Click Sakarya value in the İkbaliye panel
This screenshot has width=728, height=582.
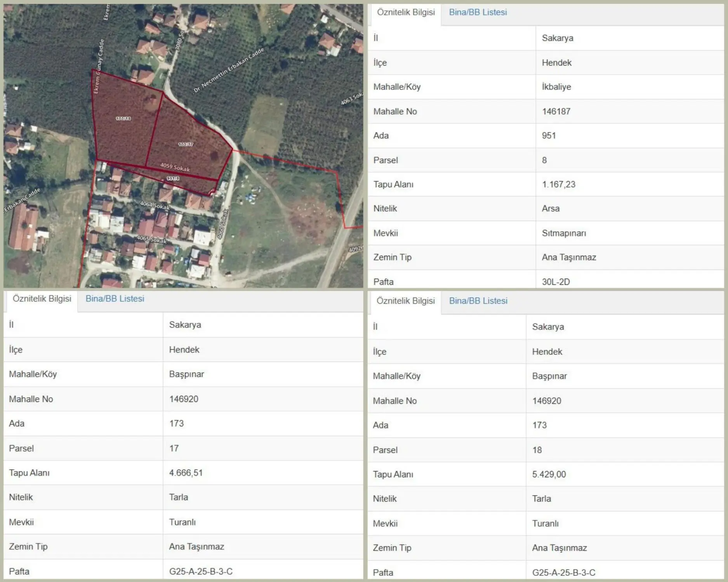tap(558, 38)
